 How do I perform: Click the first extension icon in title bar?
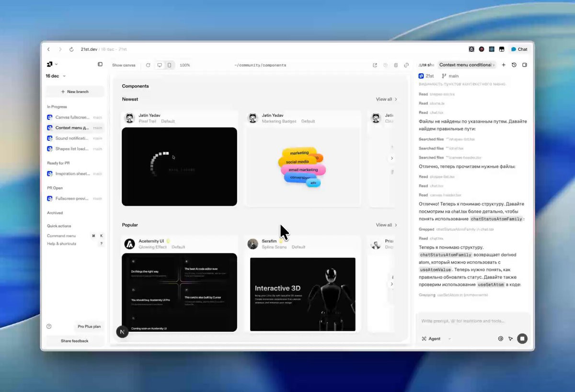pos(471,49)
